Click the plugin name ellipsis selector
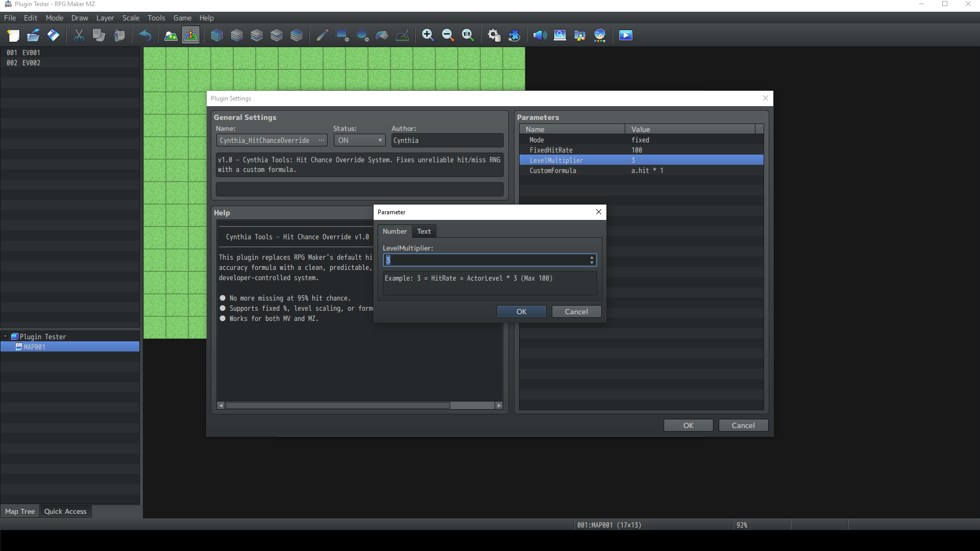This screenshot has height=551, width=980. [x=322, y=140]
